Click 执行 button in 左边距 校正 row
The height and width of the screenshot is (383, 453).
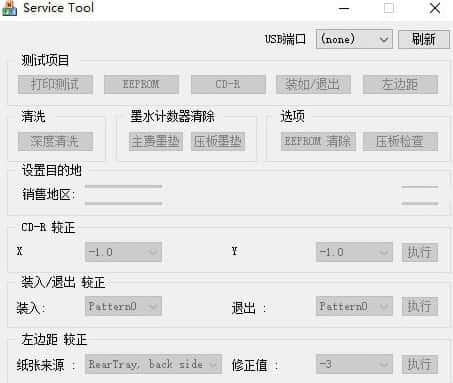419,364
